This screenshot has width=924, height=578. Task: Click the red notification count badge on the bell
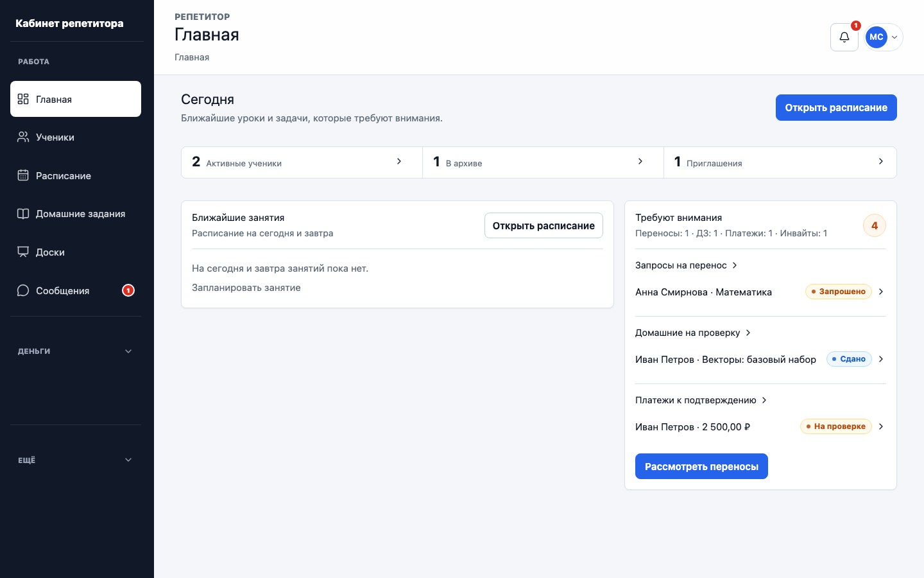(x=855, y=26)
